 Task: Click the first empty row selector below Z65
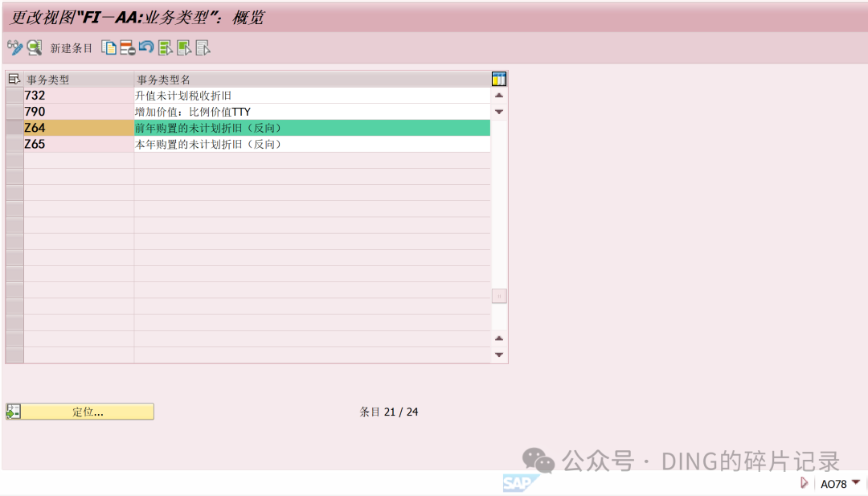click(14, 161)
